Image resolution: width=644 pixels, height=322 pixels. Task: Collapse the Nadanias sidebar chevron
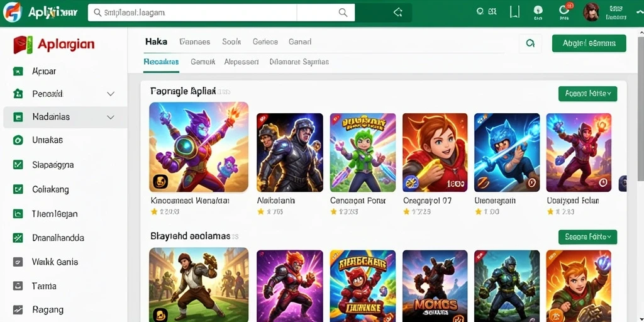point(111,117)
